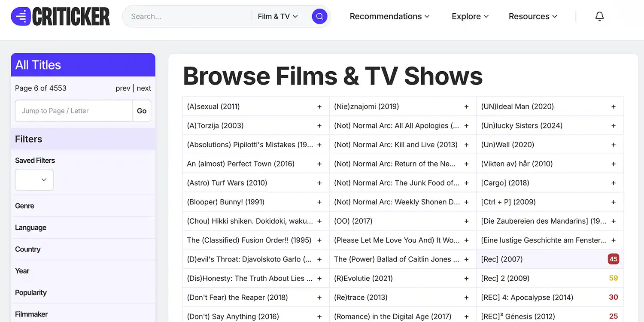Open The (Power) Ballad of Caitlin Jones
Viewport: 644px width, 322px height.
point(397,259)
